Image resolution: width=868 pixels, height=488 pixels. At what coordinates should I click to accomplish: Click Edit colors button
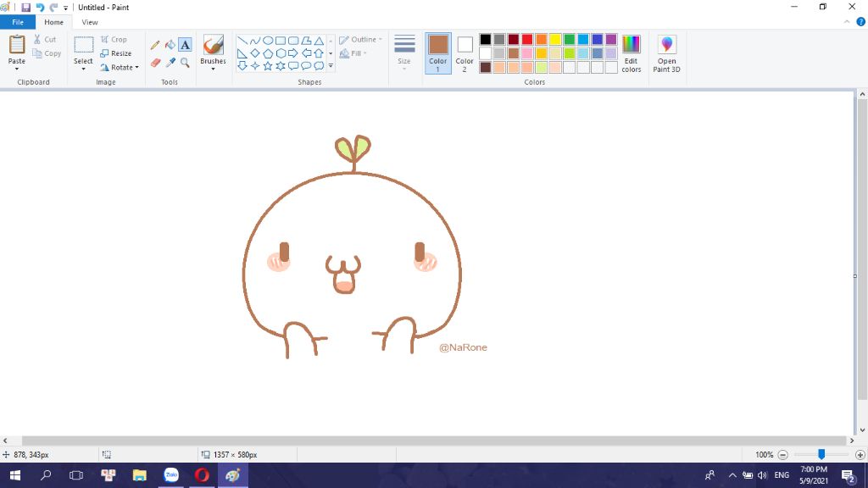[631, 53]
